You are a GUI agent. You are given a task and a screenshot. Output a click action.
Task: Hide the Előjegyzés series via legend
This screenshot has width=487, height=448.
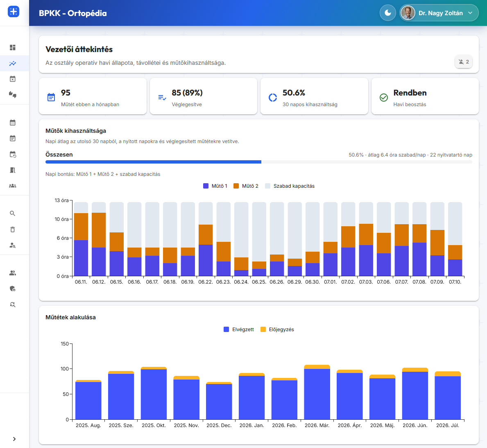pos(277,330)
